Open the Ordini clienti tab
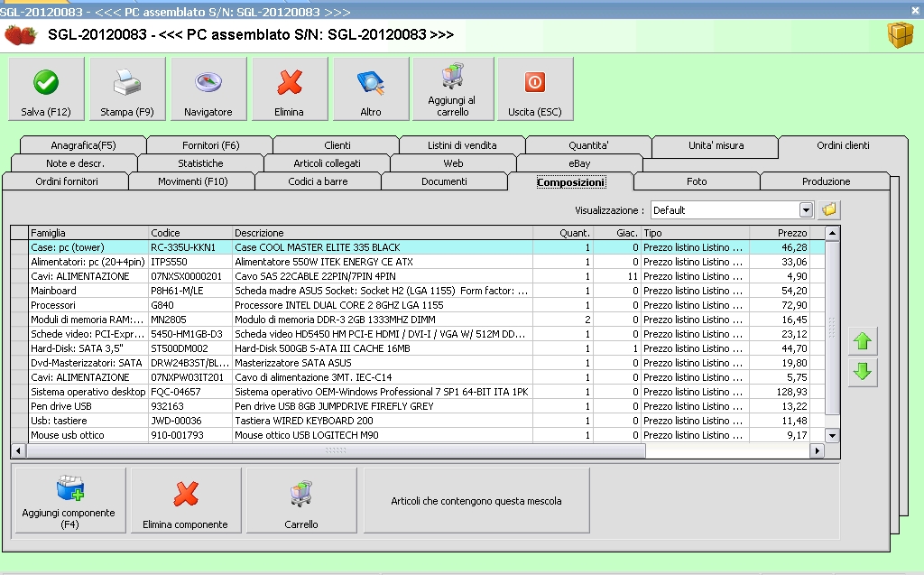 [x=844, y=145]
